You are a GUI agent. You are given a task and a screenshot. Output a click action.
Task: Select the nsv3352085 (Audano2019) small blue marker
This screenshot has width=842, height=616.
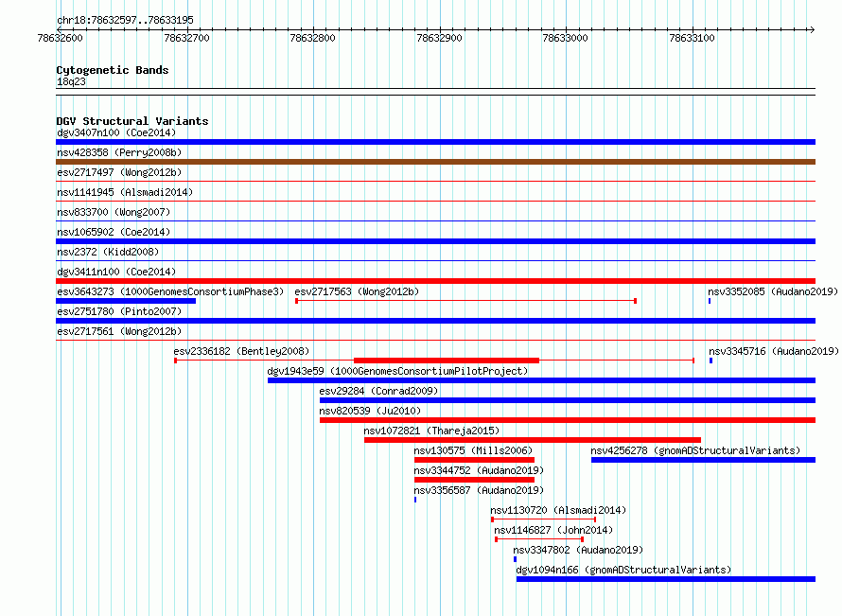(710, 301)
